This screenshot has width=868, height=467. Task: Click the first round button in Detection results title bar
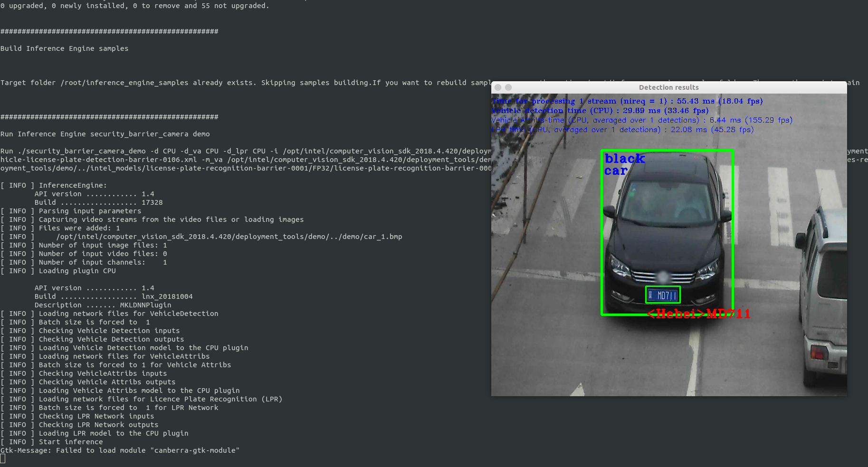498,87
